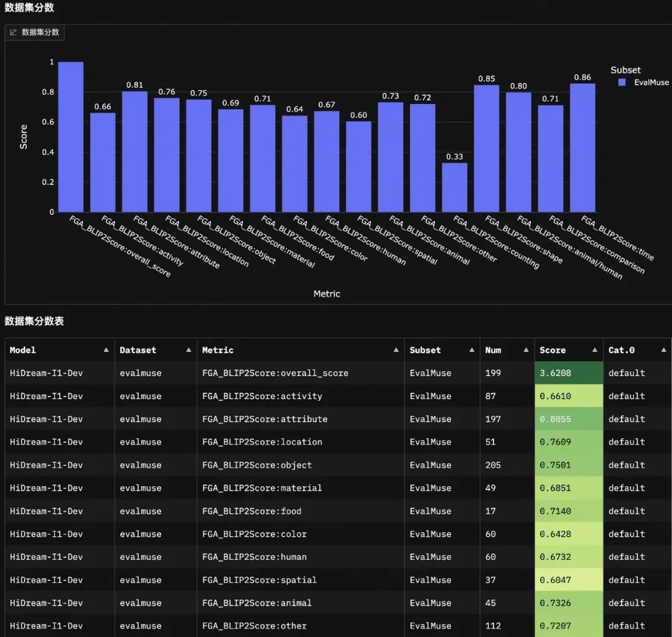The height and width of the screenshot is (637, 672).
Task: Select the overall_score bar in chart
Action: (x=71, y=137)
